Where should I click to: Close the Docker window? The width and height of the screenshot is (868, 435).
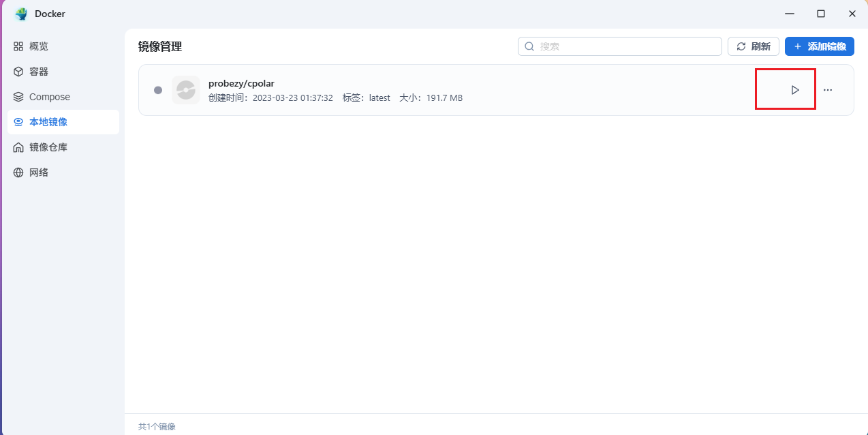pyautogui.click(x=852, y=14)
